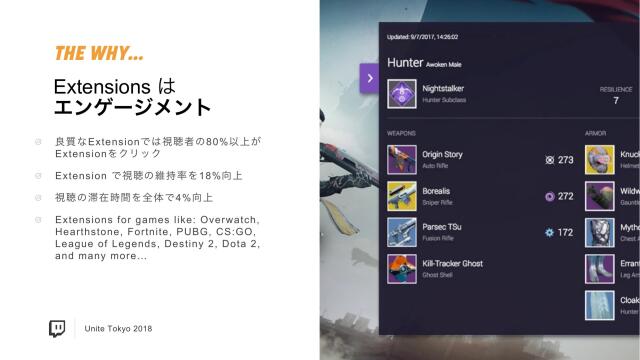Click the WEAPONS section header
This screenshot has width=640, height=360.
pyautogui.click(x=401, y=133)
